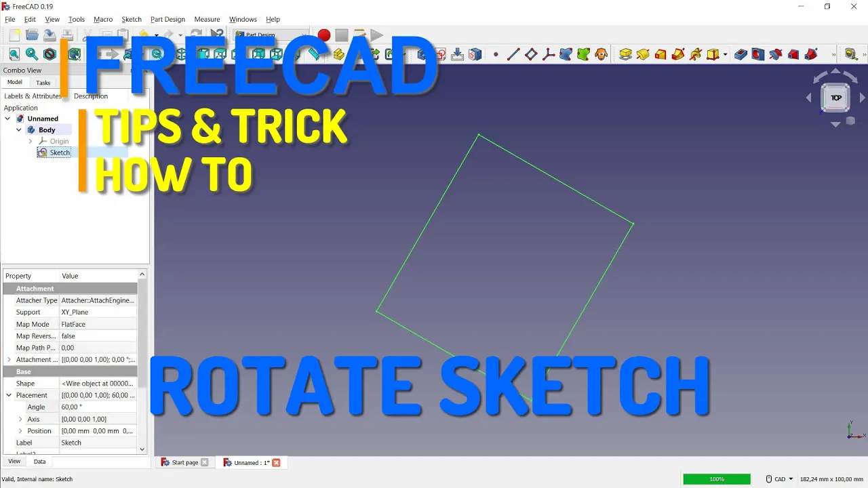Click the blue Shape Binder icon
The height and width of the screenshot is (488, 868).
566,54
